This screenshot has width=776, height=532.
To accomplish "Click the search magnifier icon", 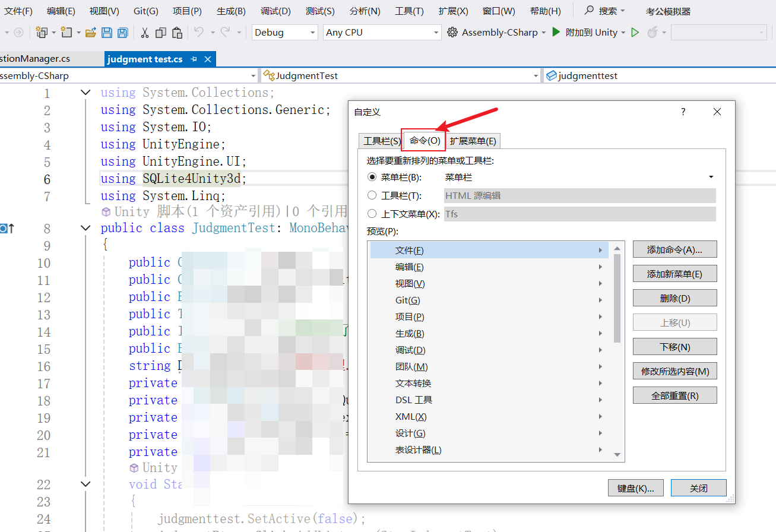I will (x=590, y=11).
